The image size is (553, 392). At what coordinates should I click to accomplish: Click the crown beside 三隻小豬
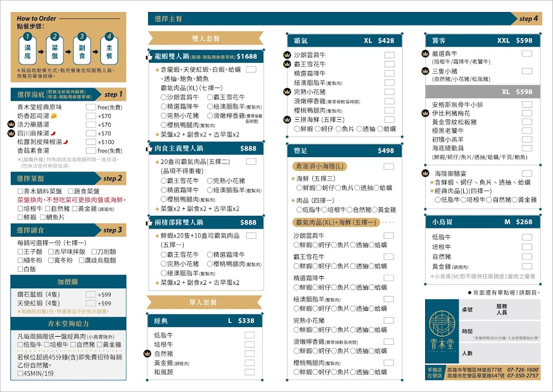point(425,71)
